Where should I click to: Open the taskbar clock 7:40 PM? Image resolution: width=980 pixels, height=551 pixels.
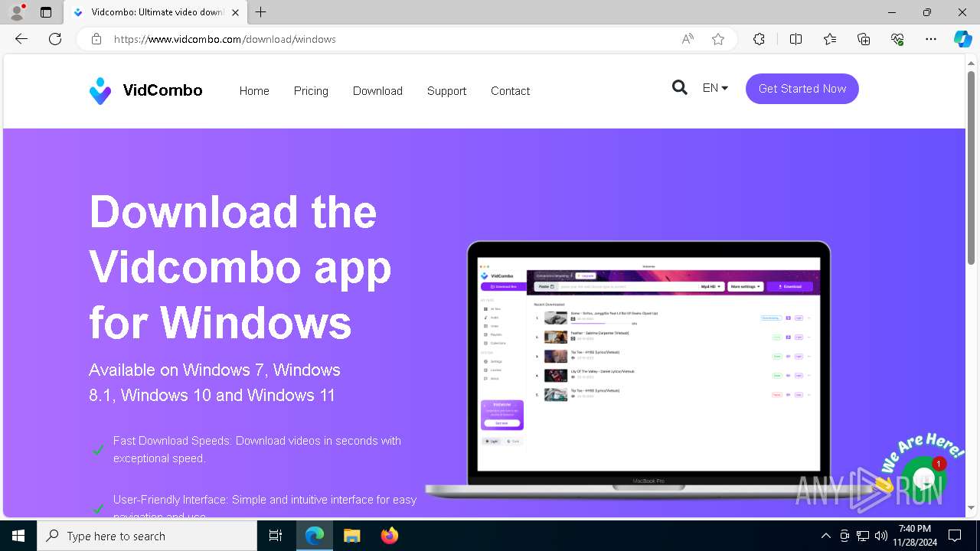point(915,535)
